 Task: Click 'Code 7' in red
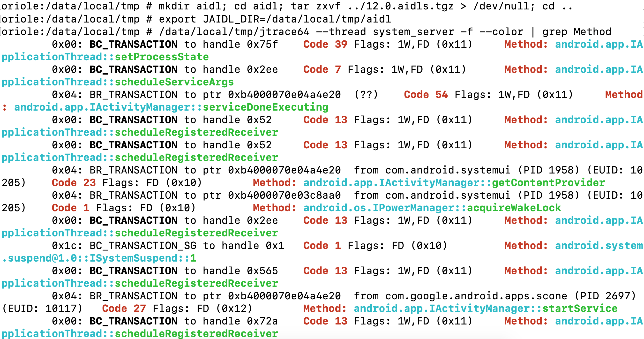(x=322, y=69)
